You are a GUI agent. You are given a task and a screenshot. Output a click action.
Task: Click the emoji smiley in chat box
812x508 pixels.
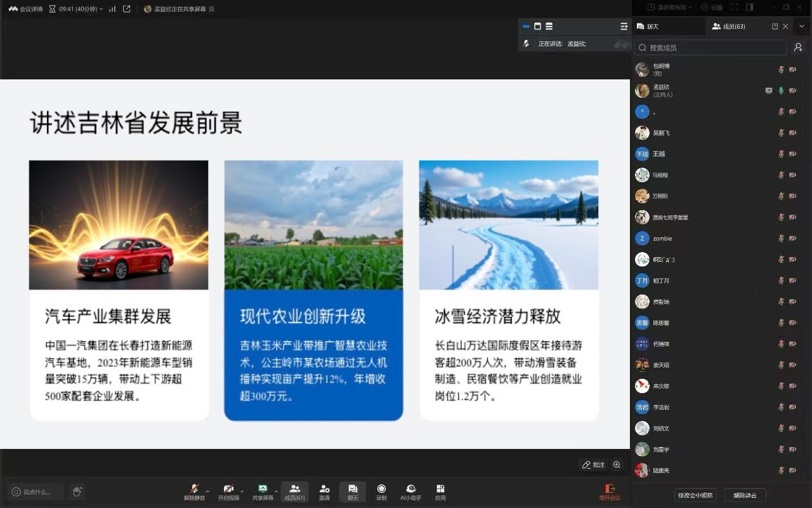point(16,491)
